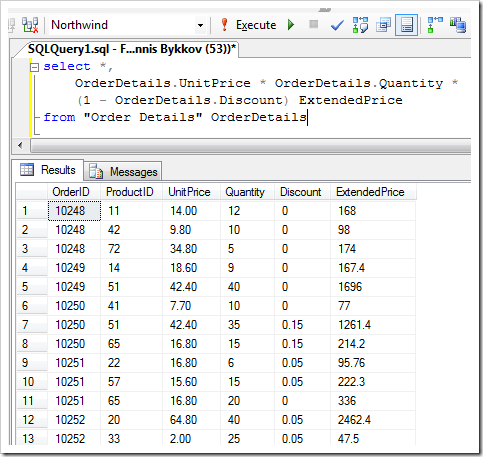
Task: Click the UnitPrice cell 2.00
Action: [x=191, y=439]
